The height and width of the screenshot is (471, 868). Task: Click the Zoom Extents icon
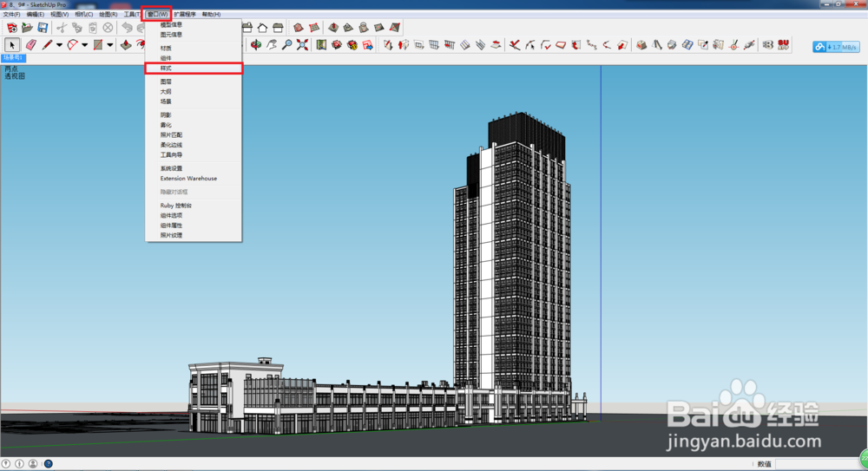pyautogui.click(x=302, y=45)
